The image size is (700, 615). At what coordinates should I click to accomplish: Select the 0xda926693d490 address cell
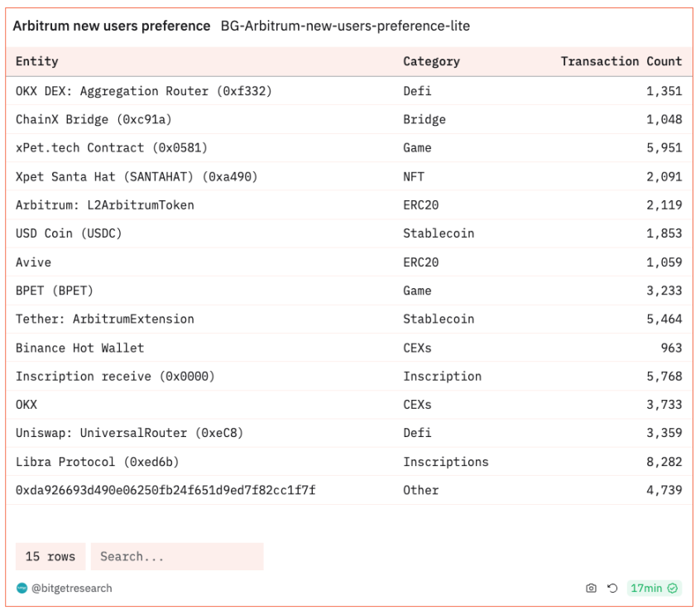coord(165,490)
